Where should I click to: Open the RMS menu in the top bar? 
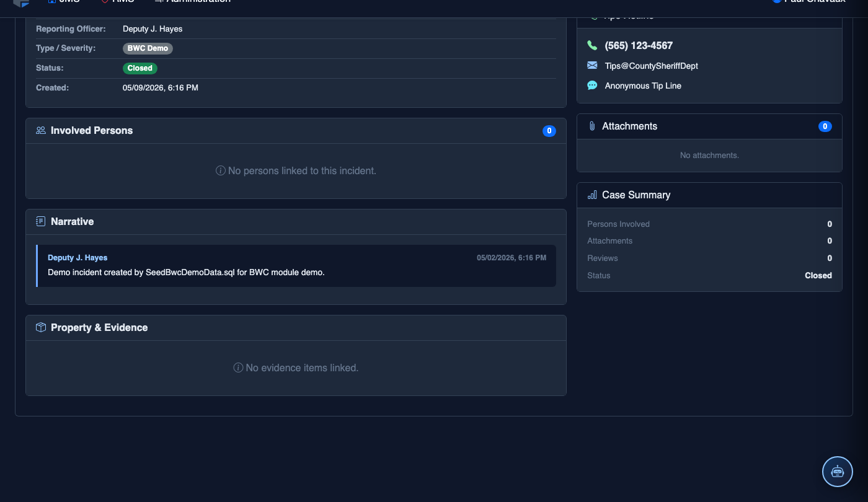pyautogui.click(x=118, y=2)
